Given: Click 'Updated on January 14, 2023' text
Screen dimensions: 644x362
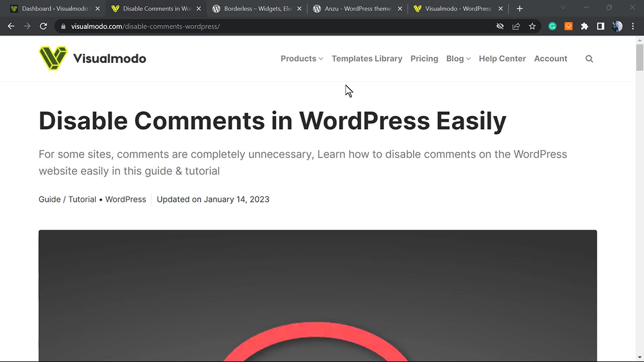Looking at the screenshot, I should click(213, 199).
